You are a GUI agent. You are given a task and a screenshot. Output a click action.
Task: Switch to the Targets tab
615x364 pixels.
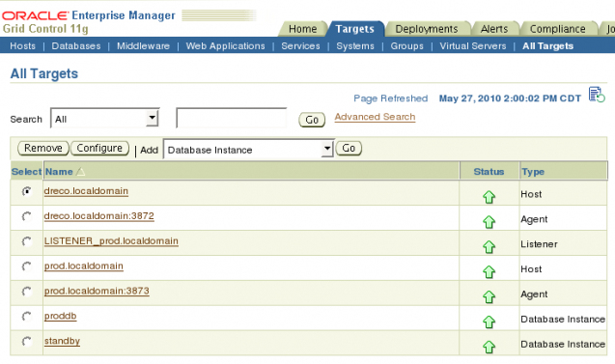[x=354, y=29]
